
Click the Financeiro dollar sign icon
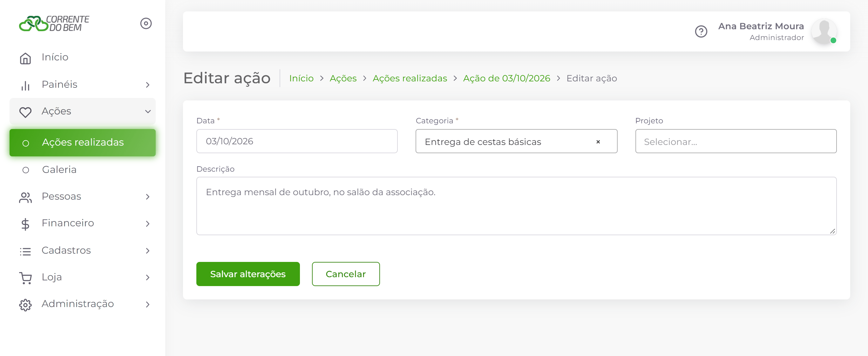(25, 223)
